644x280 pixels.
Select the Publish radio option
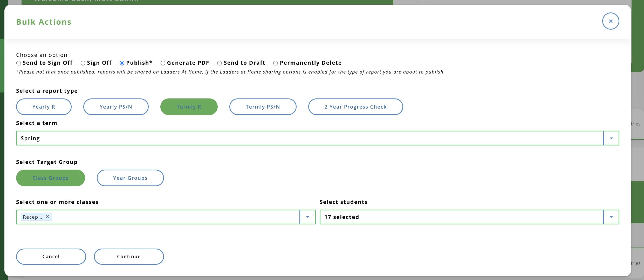pos(122,63)
